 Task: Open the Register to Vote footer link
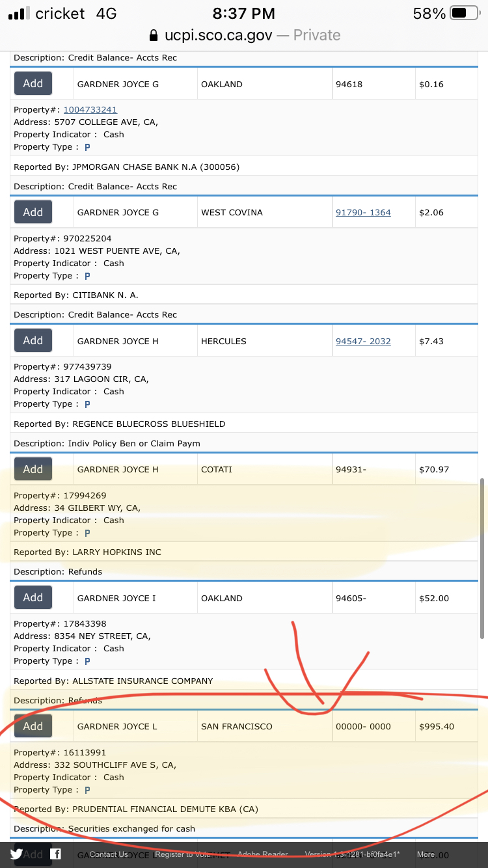pyautogui.click(x=183, y=854)
